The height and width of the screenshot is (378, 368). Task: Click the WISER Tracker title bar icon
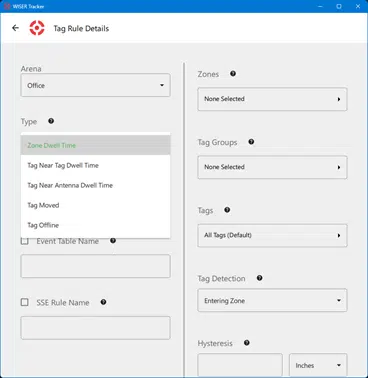click(7, 6)
